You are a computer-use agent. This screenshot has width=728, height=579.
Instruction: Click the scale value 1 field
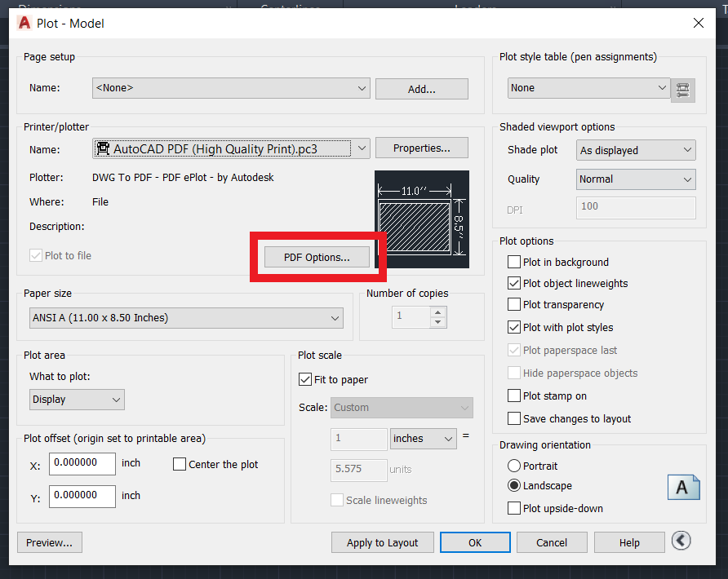[x=358, y=440]
